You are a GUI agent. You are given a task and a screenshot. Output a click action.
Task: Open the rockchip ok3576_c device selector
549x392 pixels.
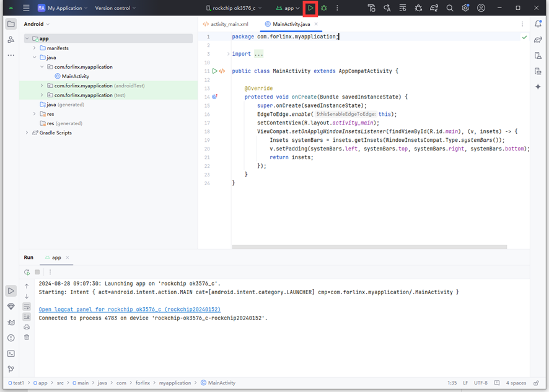[x=234, y=8]
